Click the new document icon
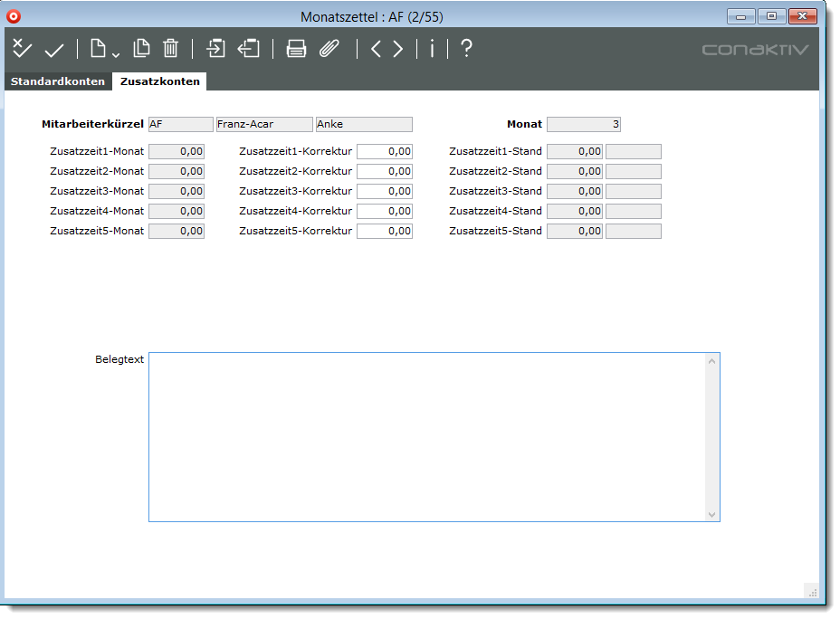Image resolution: width=840 pixels, height=619 pixels. click(98, 49)
